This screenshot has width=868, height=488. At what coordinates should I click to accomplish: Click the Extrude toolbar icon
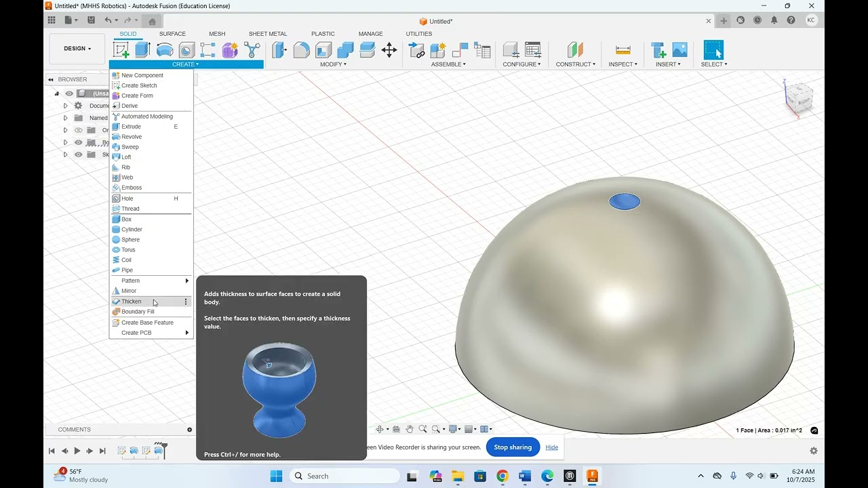coord(142,49)
